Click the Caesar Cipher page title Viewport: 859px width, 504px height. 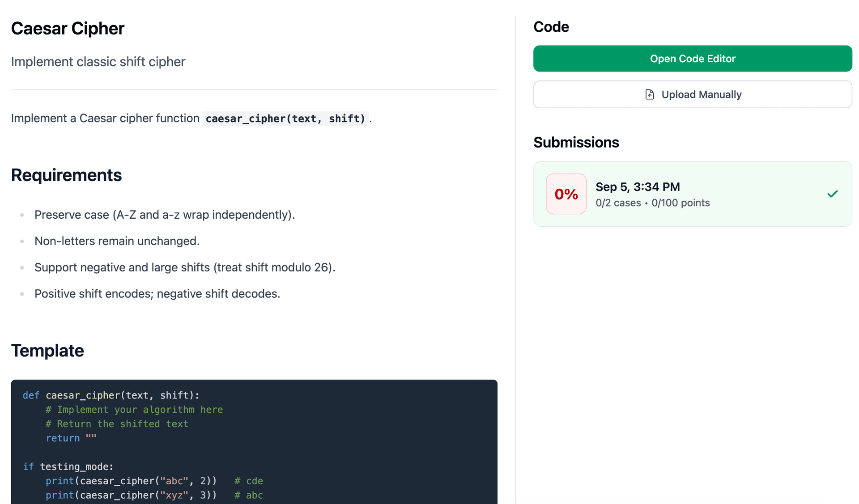[x=68, y=29]
